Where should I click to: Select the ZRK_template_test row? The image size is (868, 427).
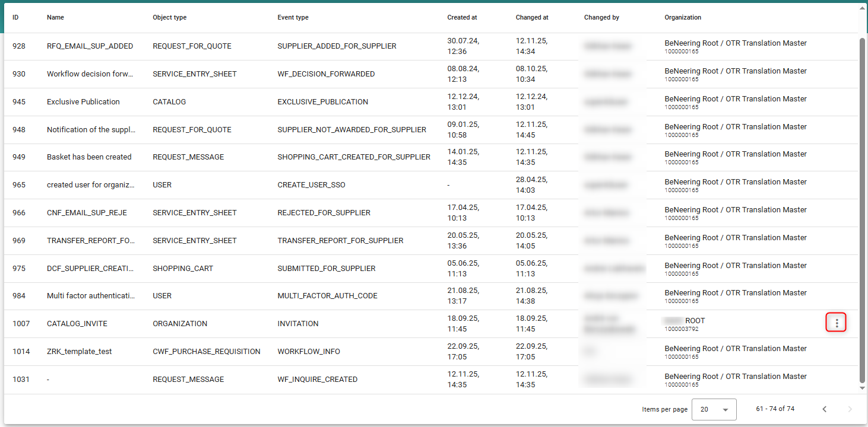(79, 352)
